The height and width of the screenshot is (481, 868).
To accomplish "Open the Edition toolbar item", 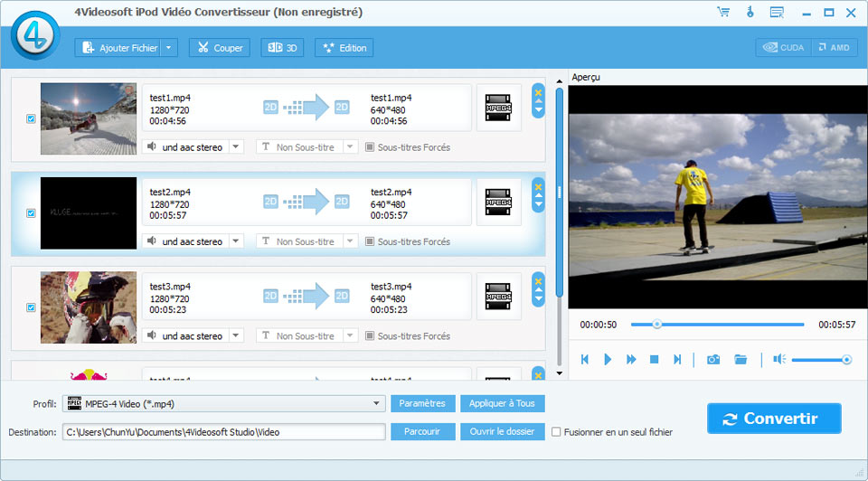I will (x=344, y=48).
